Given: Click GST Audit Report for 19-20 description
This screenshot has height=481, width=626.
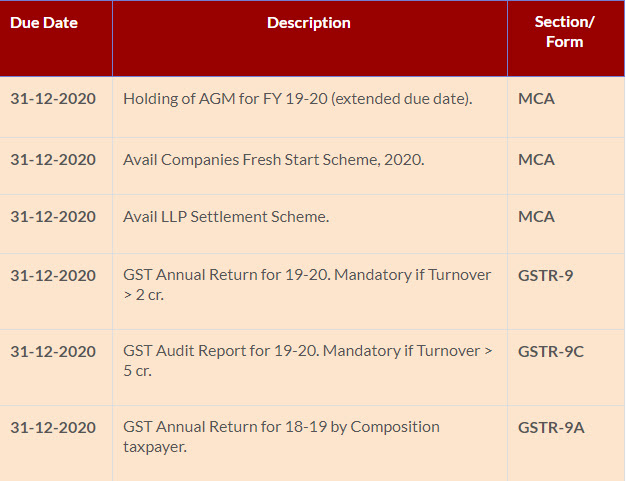Looking at the screenshot, I should point(307,360).
